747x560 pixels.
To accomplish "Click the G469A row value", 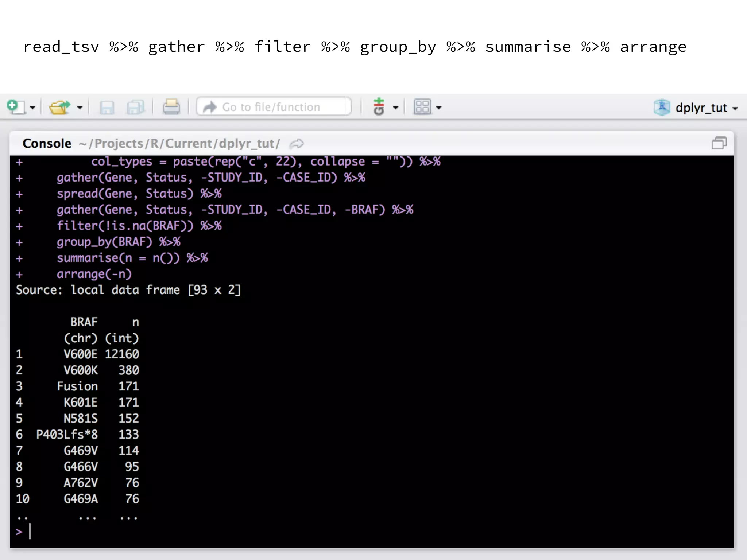I will point(81,499).
